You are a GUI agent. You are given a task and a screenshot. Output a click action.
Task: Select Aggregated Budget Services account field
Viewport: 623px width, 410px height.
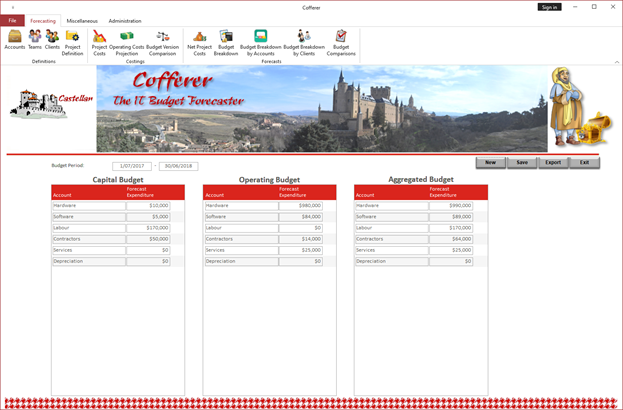tap(392, 250)
